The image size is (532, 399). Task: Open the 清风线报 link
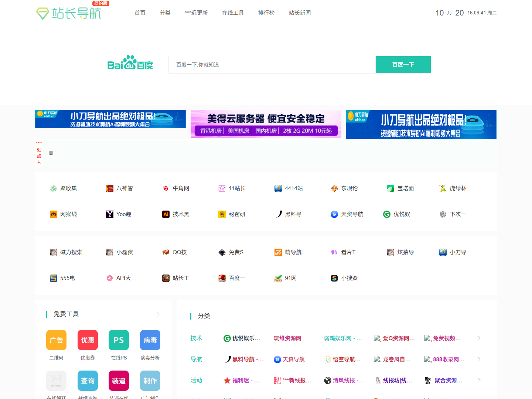[348, 380]
